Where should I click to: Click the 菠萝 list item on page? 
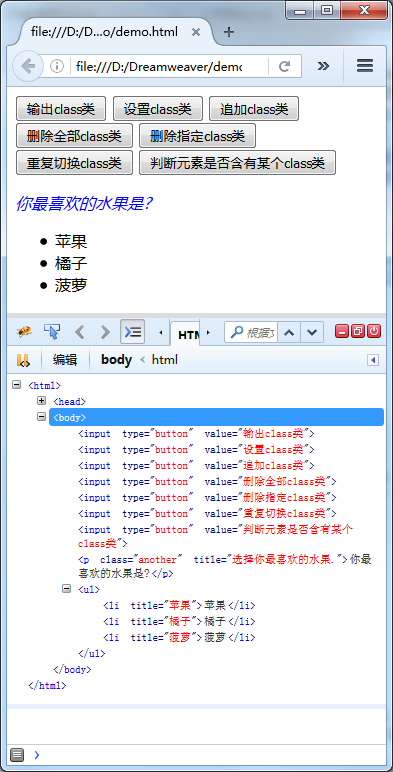click(x=71, y=285)
